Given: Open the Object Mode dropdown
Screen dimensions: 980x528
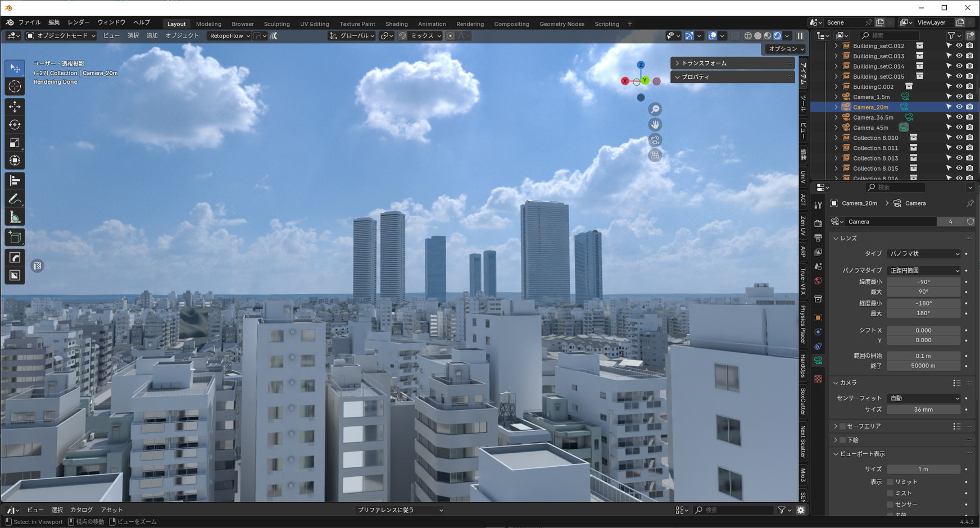Looking at the screenshot, I should click(x=61, y=35).
